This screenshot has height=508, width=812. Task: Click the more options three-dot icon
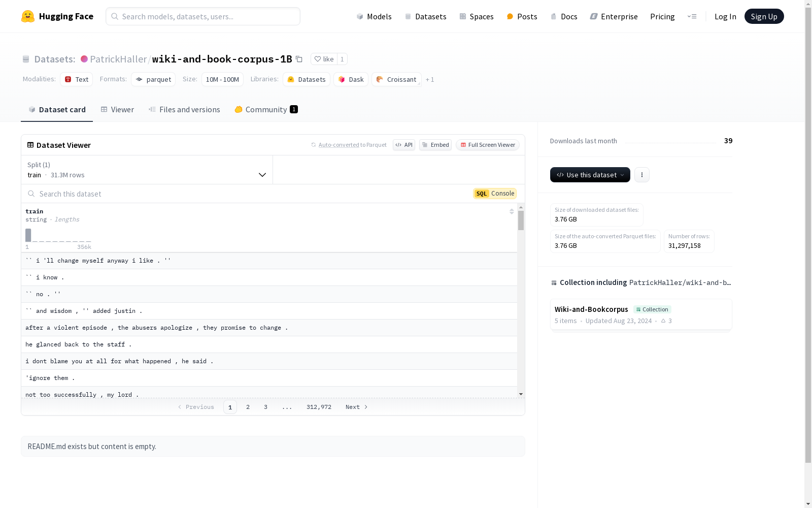pos(642,175)
